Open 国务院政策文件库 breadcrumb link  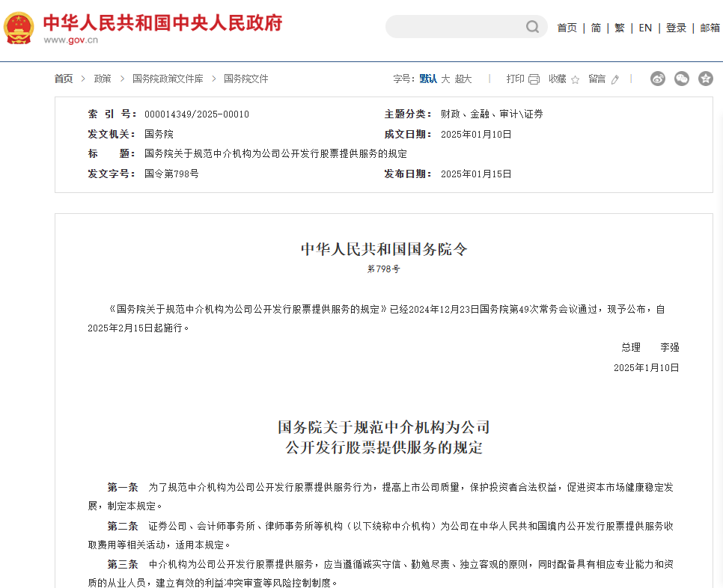168,79
